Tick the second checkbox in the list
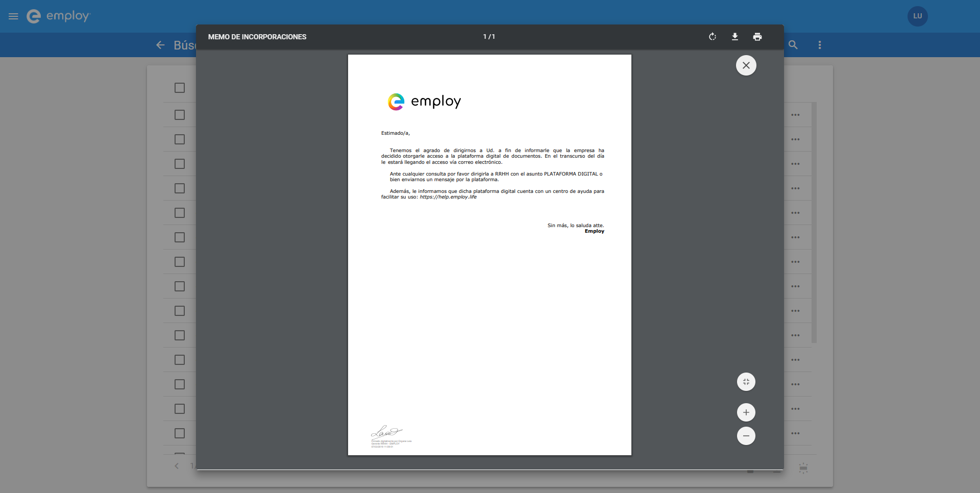980x493 pixels. click(180, 115)
